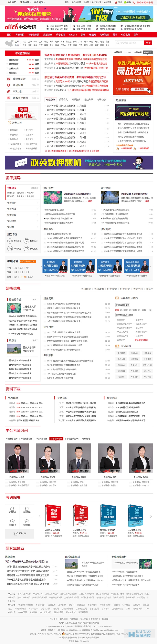Image resolution: width=157 pixels, height=644 pixels.
Task: Open the 大连理工大学 自立自强标 photo thumbnail
Action: [14, 308]
